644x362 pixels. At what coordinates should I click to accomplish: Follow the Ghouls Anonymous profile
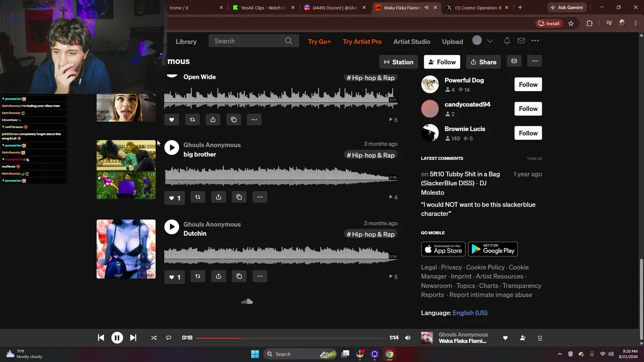coord(442,62)
